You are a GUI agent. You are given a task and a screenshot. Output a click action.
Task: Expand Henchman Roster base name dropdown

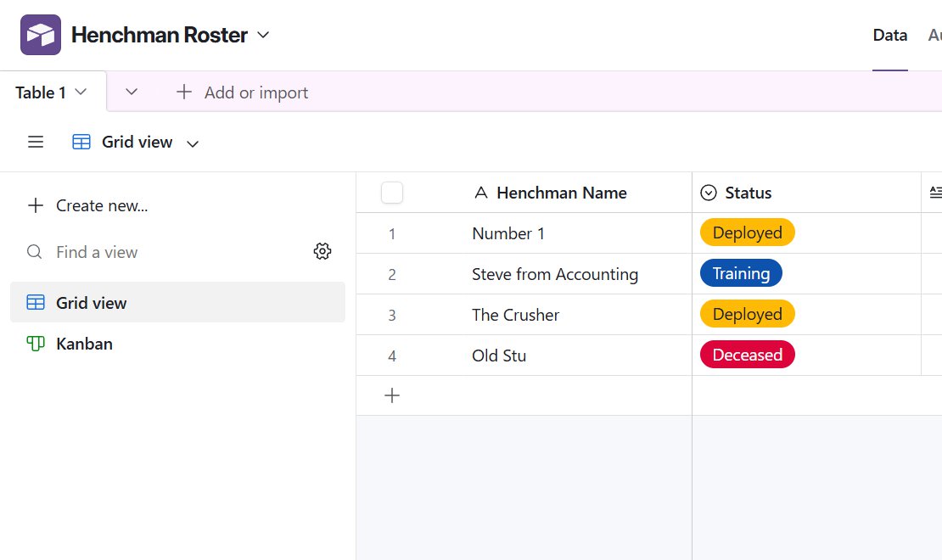(x=263, y=35)
